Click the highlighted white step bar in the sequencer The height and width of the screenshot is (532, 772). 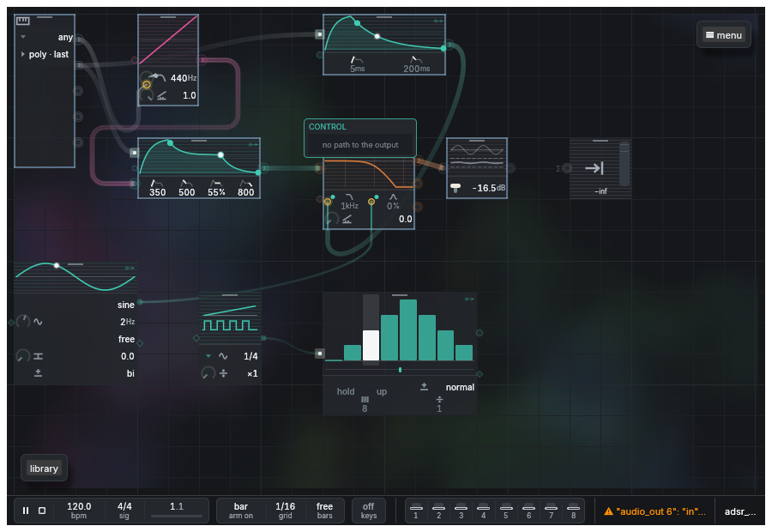pyautogui.click(x=371, y=345)
